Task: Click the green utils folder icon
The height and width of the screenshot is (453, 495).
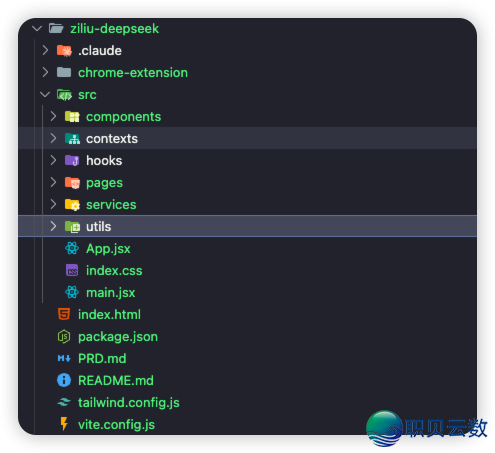Action: tap(72, 227)
